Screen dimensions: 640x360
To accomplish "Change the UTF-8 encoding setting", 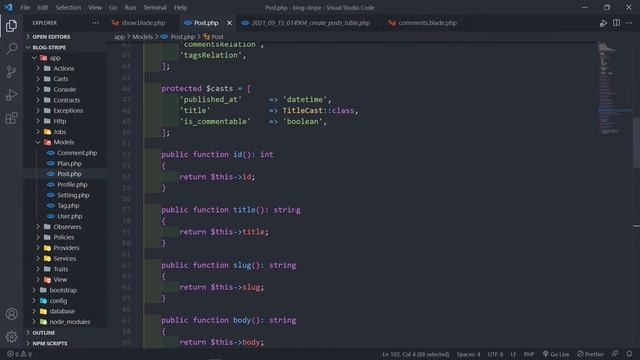I will (x=496, y=354).
